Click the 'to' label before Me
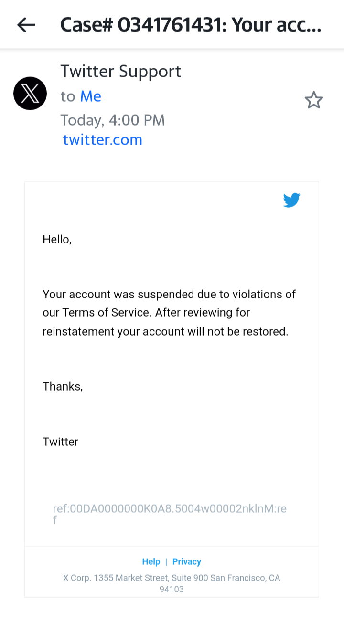The image size is (344, 644). click(x=67, y=96)
